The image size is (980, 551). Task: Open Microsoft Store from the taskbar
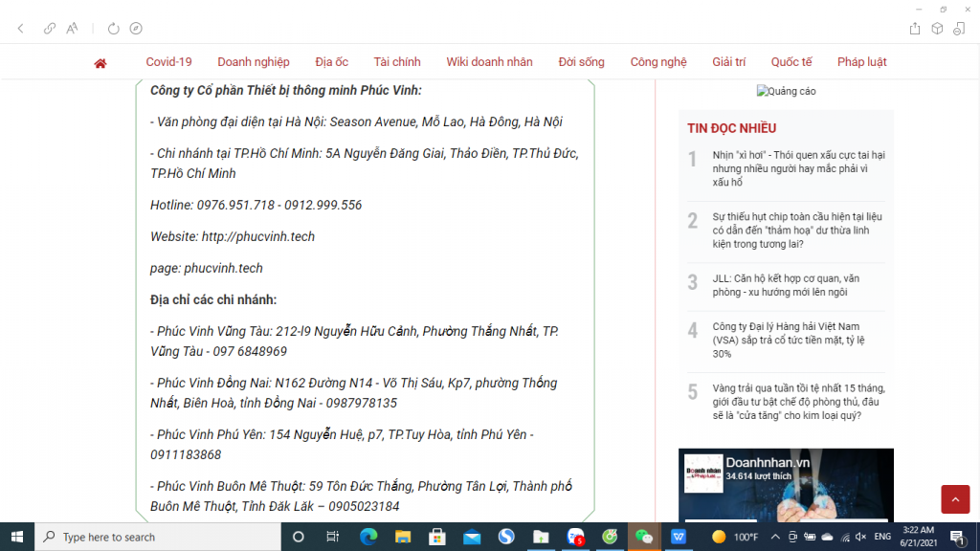pos(436,537)
